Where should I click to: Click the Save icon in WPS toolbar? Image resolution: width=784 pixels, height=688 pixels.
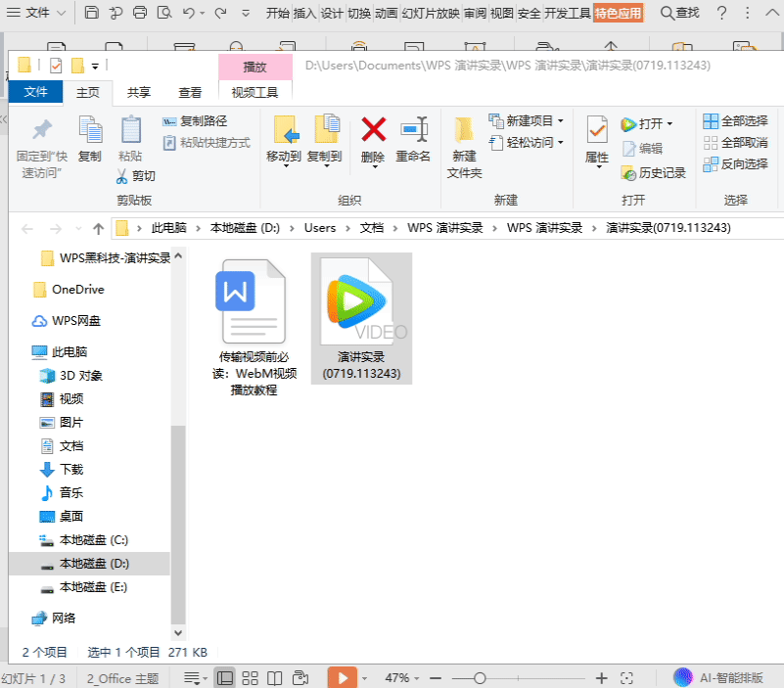tap(91, 12)
